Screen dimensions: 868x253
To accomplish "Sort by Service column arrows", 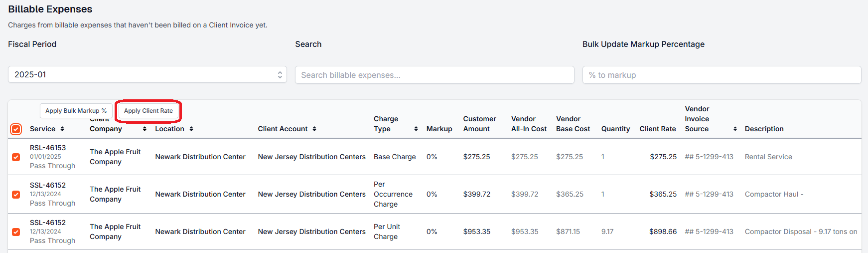I will (62, 129).
